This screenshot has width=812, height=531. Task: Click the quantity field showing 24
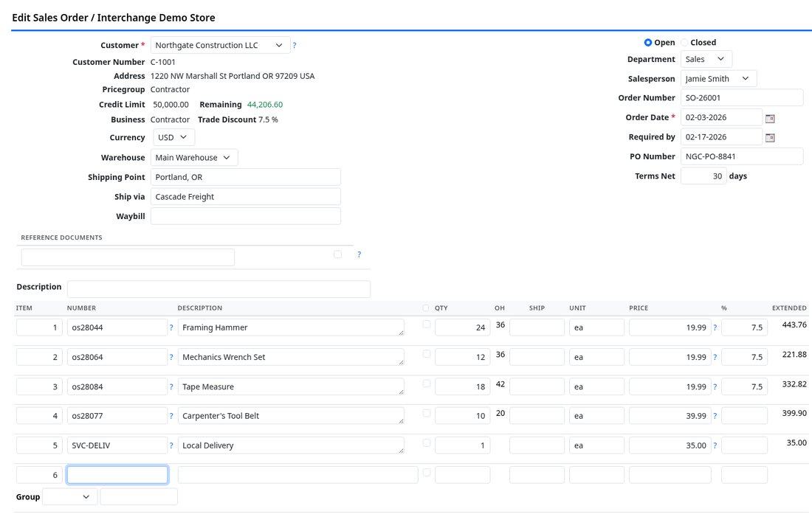click(462, 327)
